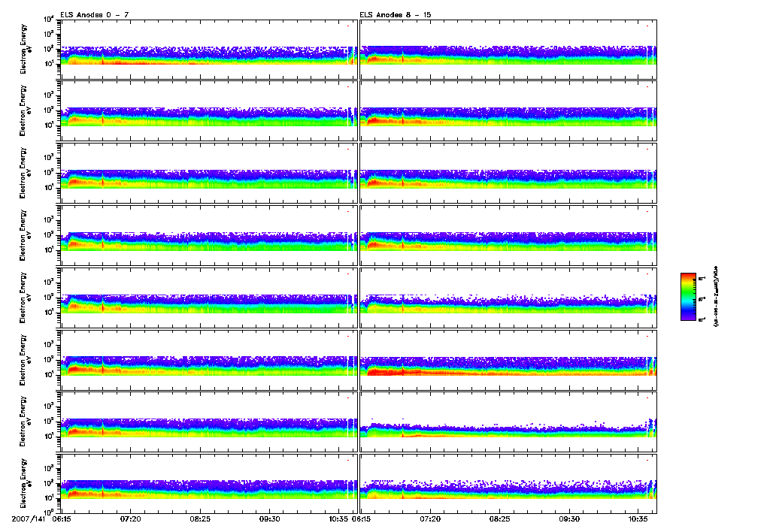Select the rainbow color scale bar
Image resolution: width=770 pixels, height=532 pixels.
point(687,297)
